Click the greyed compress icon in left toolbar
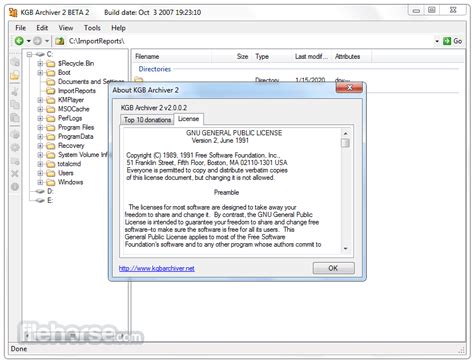474x362 pixels. click(15, 62)
